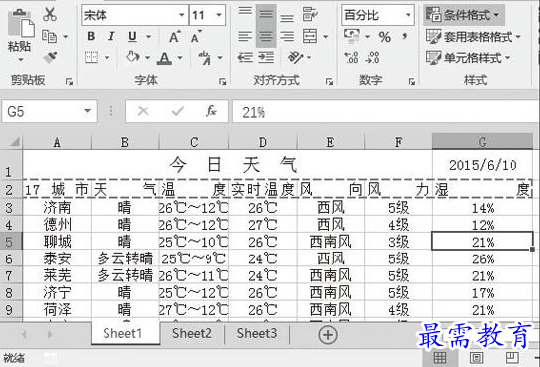Switch to the Sheet3 tab
Viewport: 540px width, 367px height.
[257, 333]
